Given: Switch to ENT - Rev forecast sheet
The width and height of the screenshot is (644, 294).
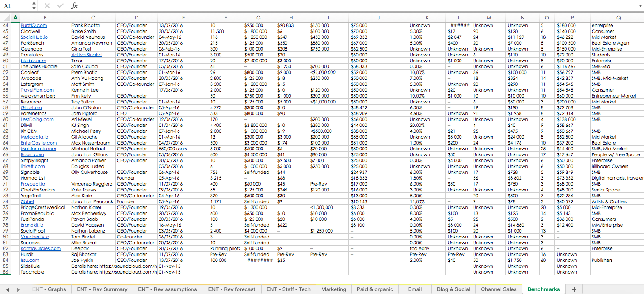Looking at the screenshot, I should point(231,289).
